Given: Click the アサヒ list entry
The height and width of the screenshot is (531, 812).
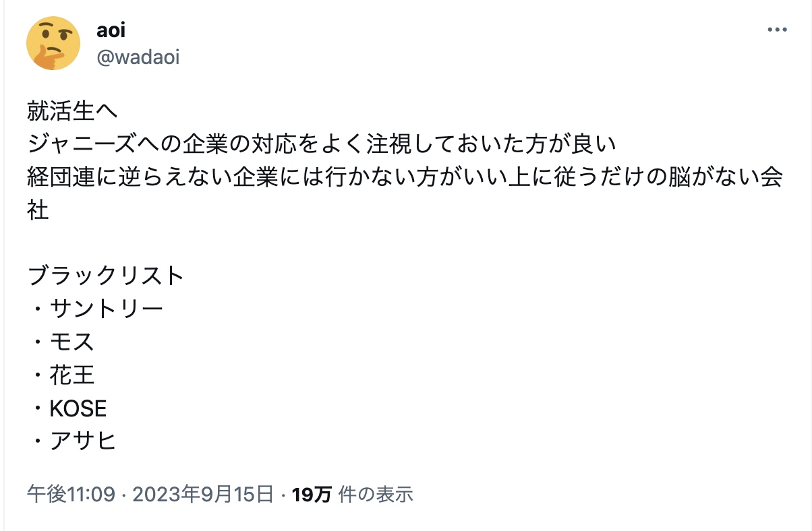Looking at the screenshot, I should point(82,441).
